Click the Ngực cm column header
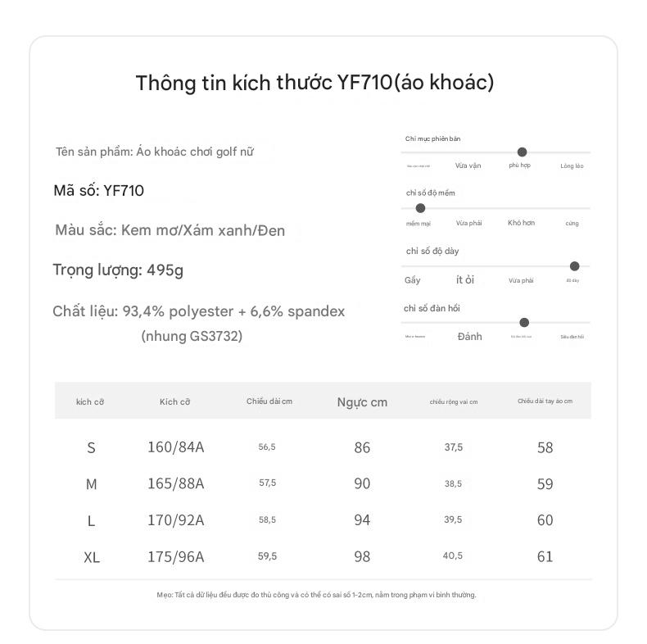The height and width of the screenshot is (644, 647). [362, 402]
